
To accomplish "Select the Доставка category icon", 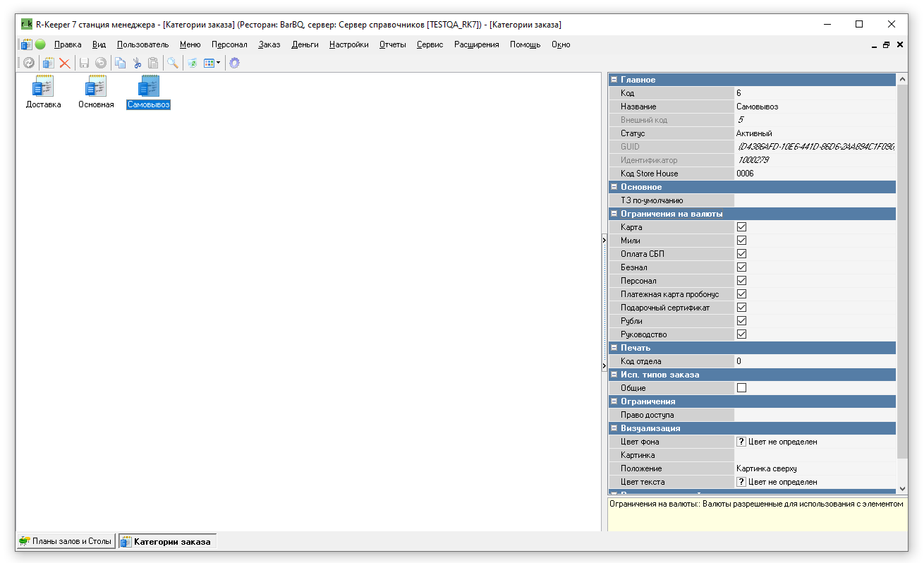I will (x=43, y=87).
